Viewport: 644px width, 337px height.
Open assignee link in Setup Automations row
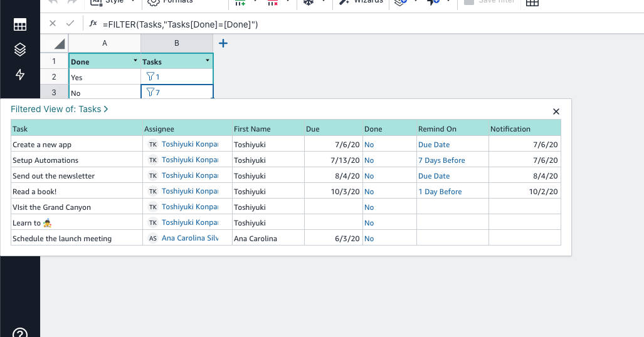click(190, 160)
